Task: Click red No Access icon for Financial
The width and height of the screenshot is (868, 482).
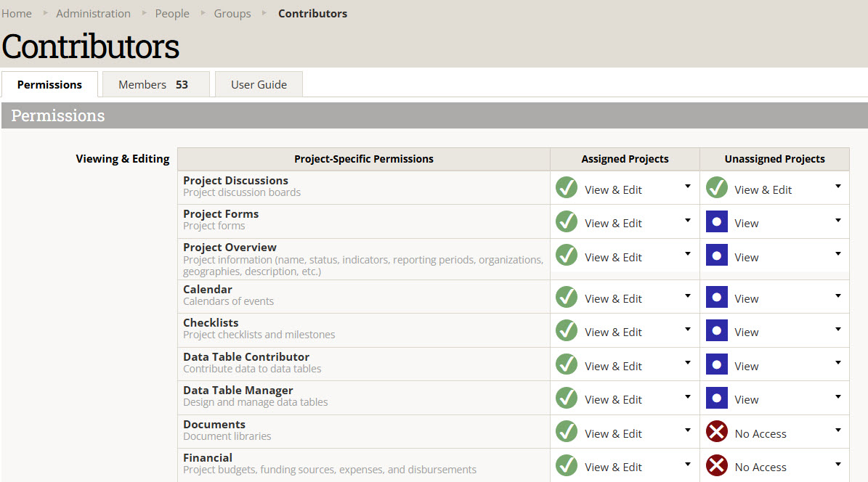Action: [x=717, y=466]
